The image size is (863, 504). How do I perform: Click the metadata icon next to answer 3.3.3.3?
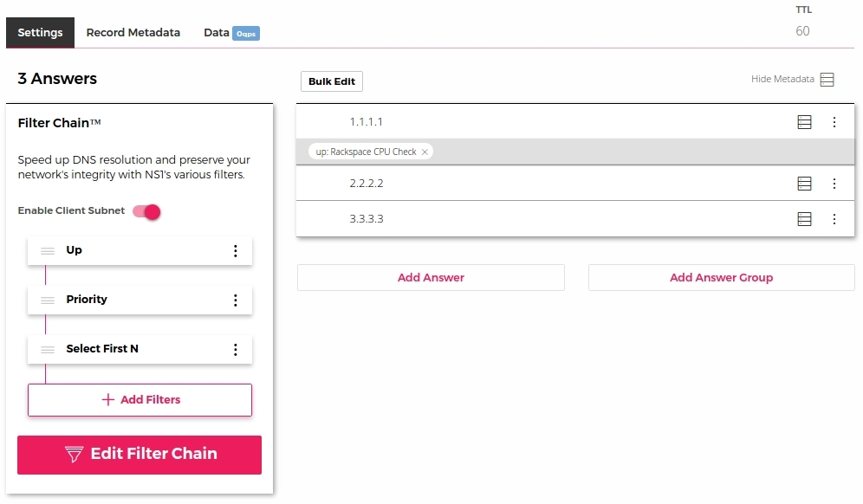[804, 218]
